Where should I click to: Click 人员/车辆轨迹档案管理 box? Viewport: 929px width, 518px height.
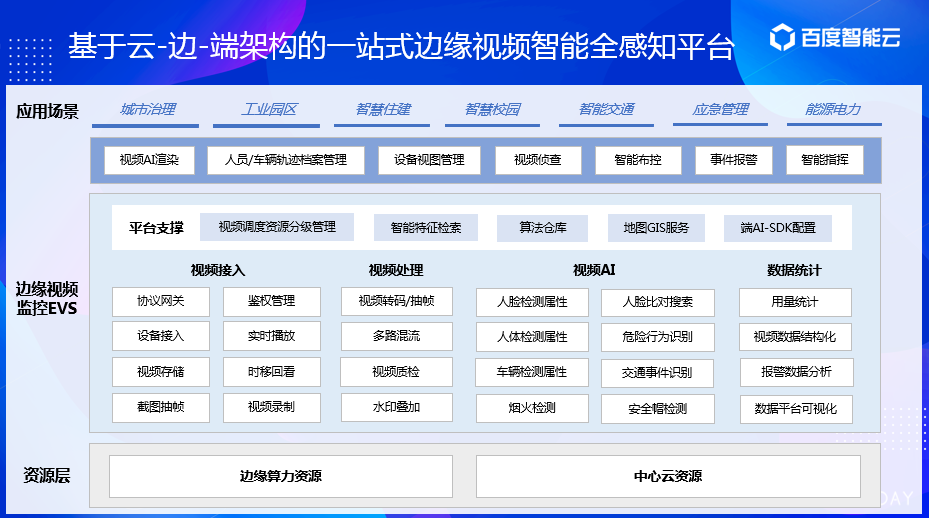point(286,160)
